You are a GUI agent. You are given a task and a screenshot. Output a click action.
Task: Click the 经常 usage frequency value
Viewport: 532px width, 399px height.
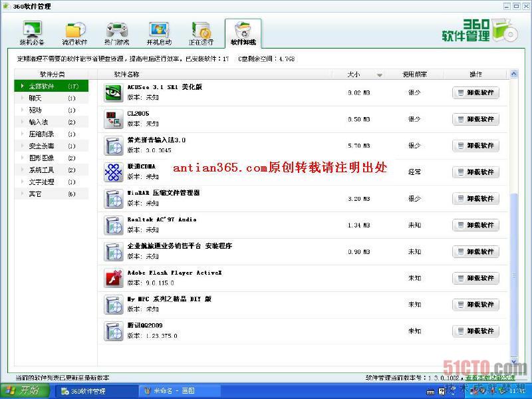[x=414, y=172]
